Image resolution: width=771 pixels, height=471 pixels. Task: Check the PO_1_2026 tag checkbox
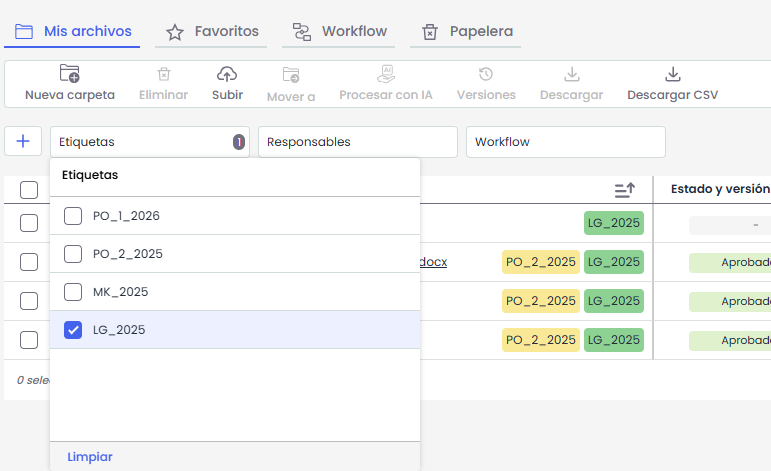[73, 216]
